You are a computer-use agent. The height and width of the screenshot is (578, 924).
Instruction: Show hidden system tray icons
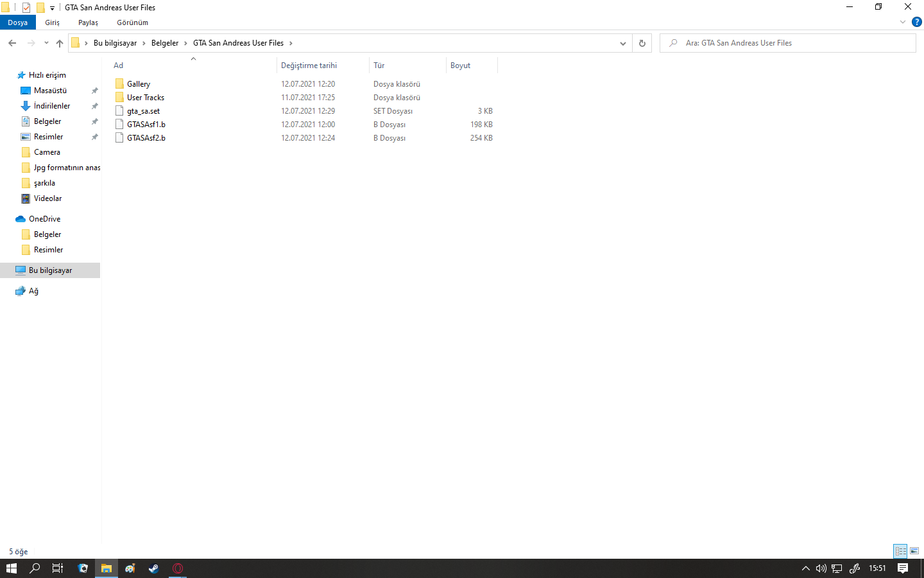click(806, 568)
